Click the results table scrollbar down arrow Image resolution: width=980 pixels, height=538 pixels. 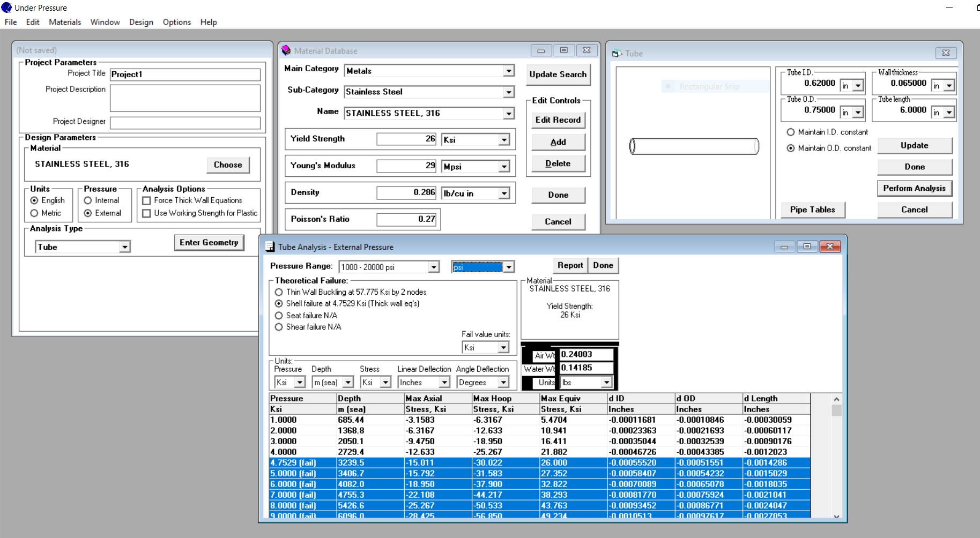[x=836, y=515]
